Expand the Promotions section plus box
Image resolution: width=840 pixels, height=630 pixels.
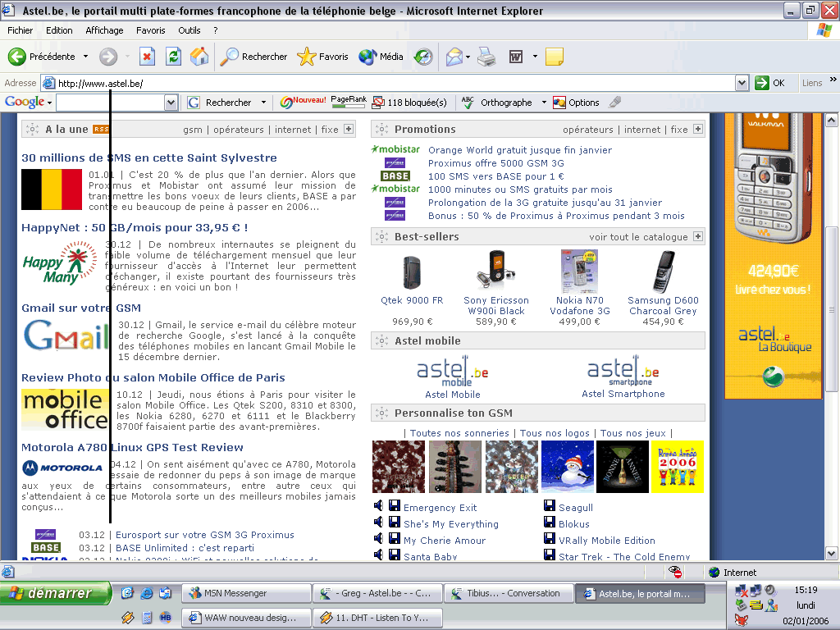pos(698,129)
